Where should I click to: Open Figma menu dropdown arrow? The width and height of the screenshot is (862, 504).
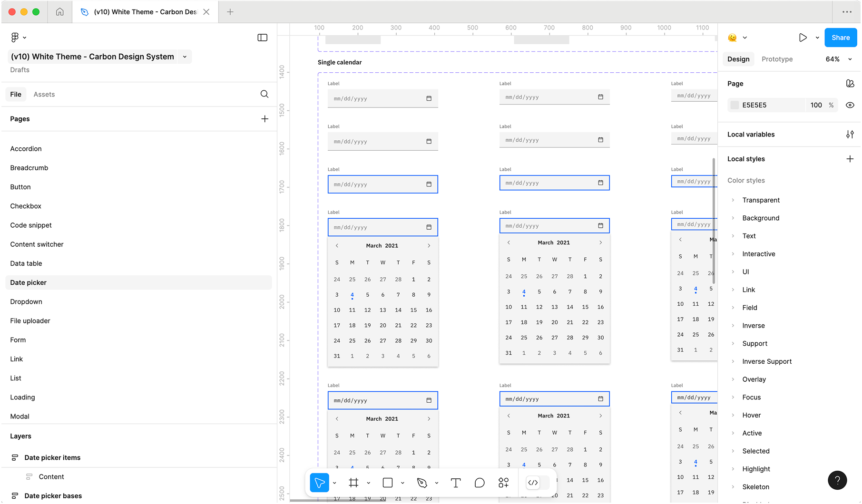tap(25, 38)
